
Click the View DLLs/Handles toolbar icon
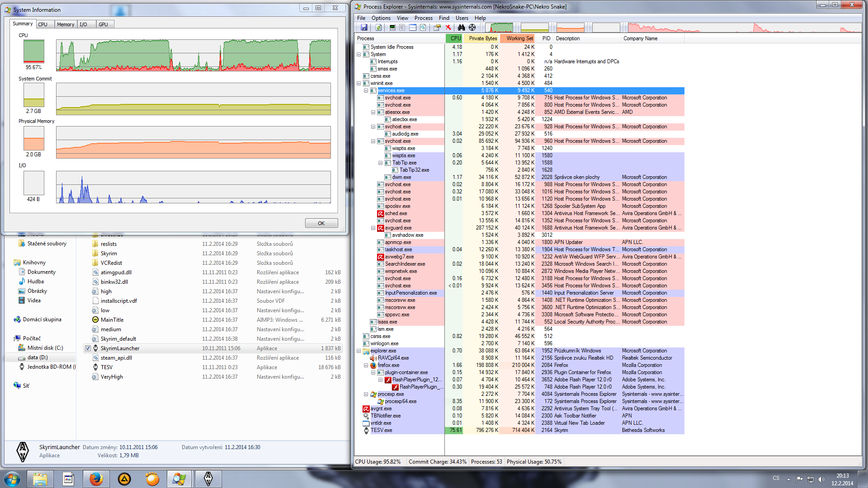click(423, 28)
